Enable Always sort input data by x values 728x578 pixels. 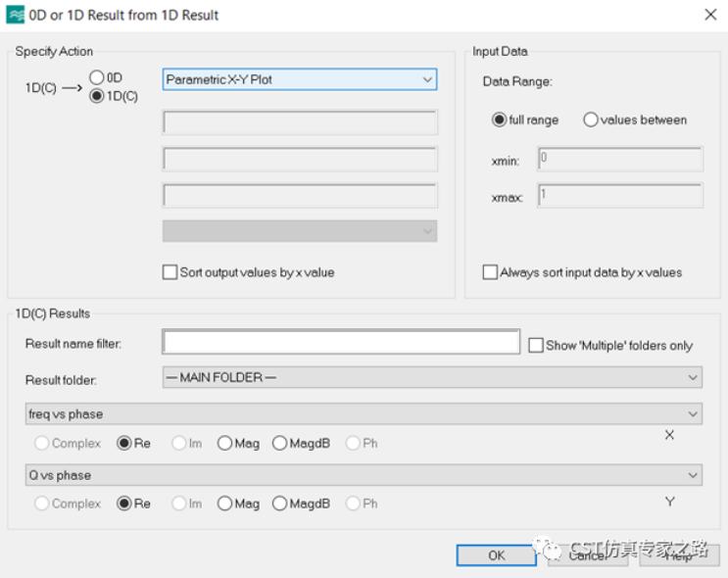click(x=490, y=272)
